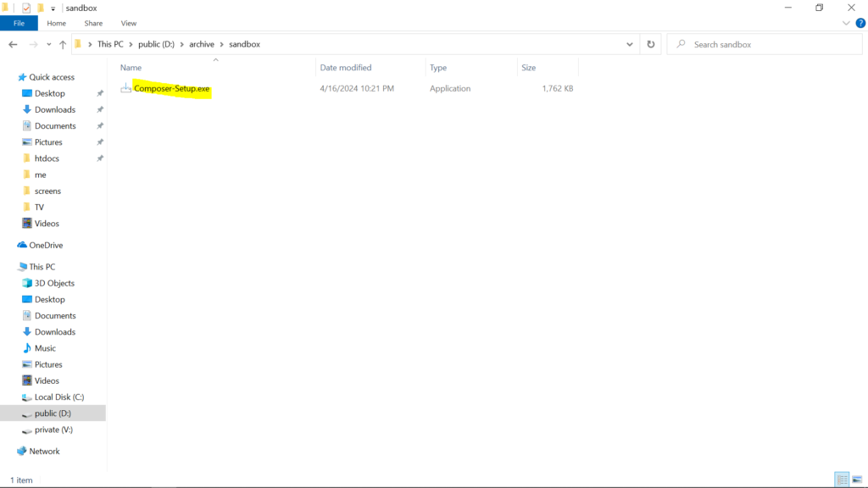Open the me folder in sidebar
This screenshot has height=488, width=868.
click(x=41, y=175)
